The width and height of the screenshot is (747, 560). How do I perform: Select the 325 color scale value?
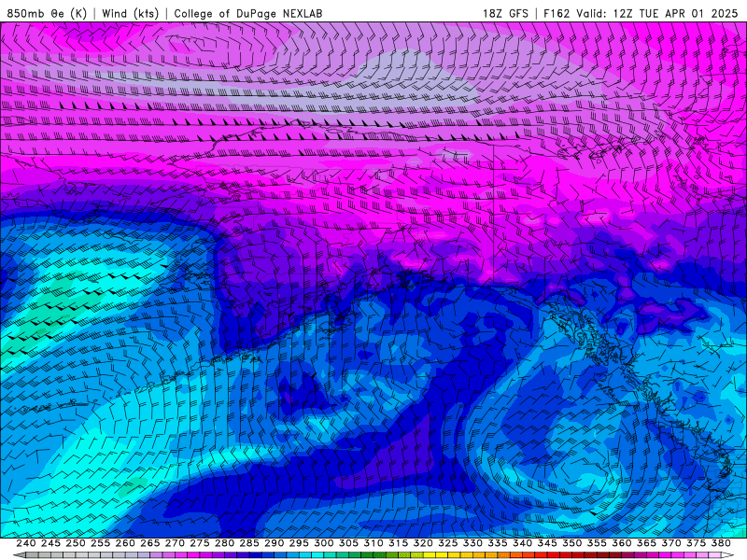(448, 543)
